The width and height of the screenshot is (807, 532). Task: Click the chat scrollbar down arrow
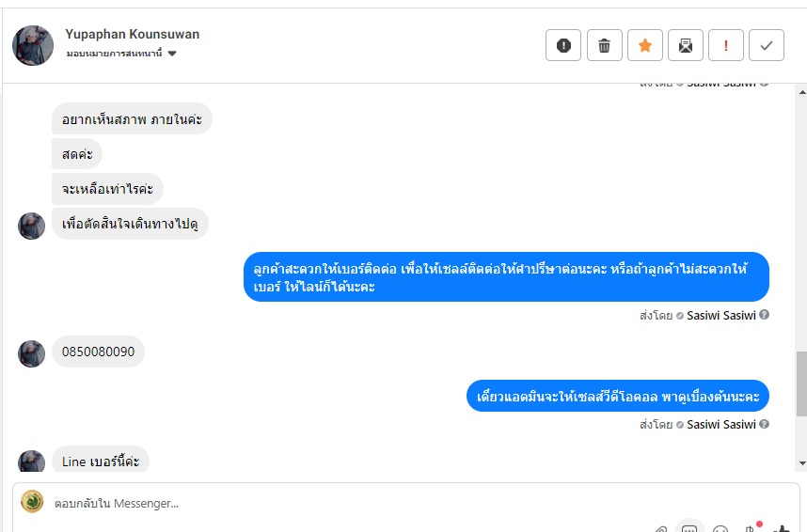click(802, 463)
